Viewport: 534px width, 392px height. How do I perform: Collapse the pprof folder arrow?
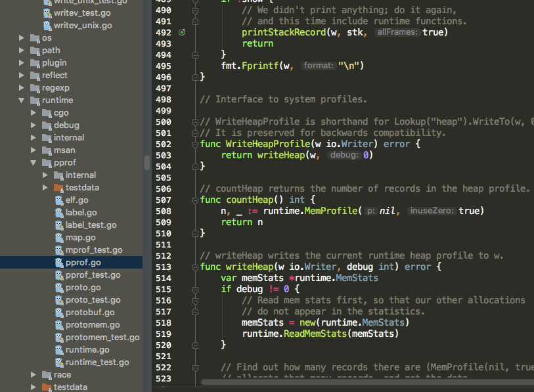coord(33,163)
